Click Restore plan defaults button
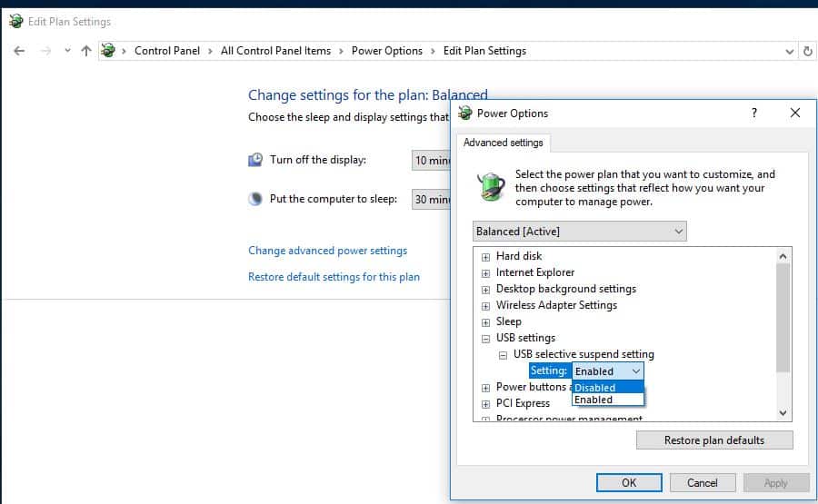 pyautogui.click(x=714, y=440)
